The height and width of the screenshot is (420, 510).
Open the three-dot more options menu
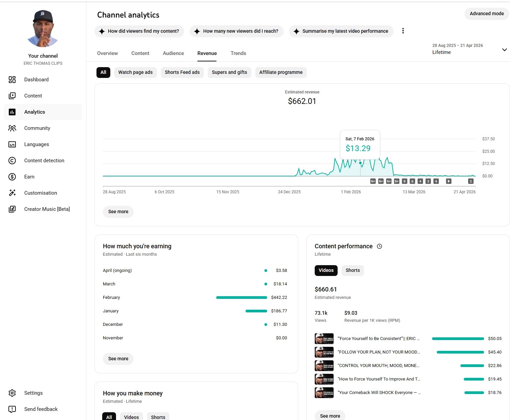[403, 31]
